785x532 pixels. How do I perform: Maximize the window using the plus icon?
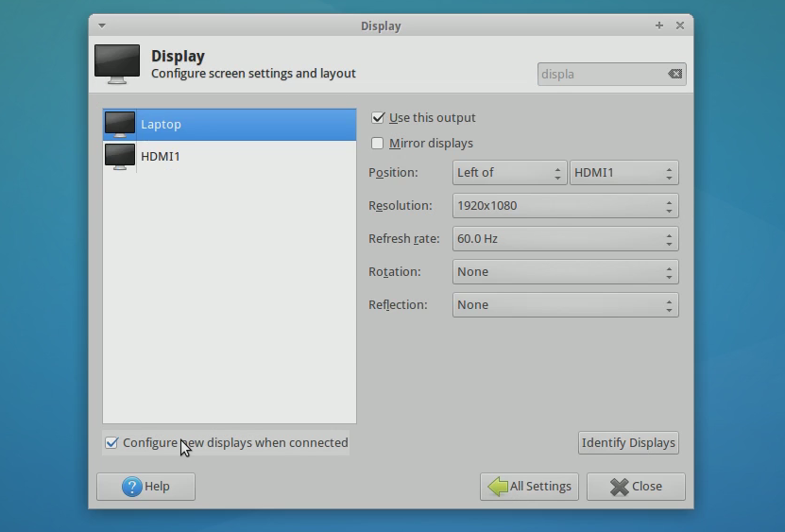click(x=658, y=26)
